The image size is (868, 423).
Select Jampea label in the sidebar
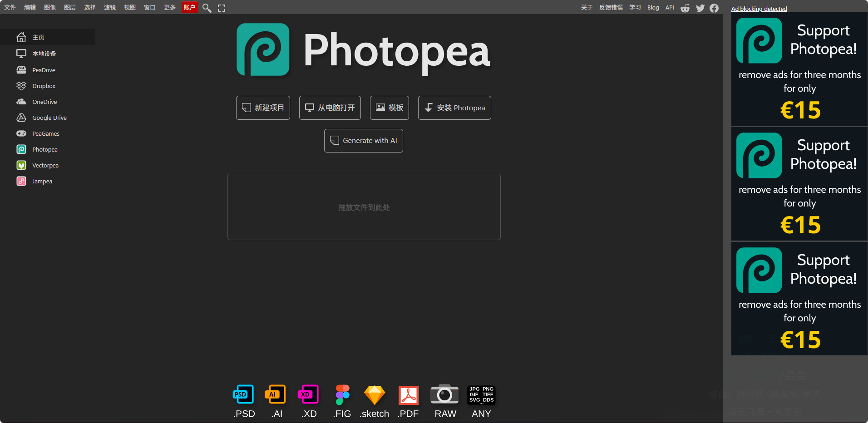[x=42, y=181]
